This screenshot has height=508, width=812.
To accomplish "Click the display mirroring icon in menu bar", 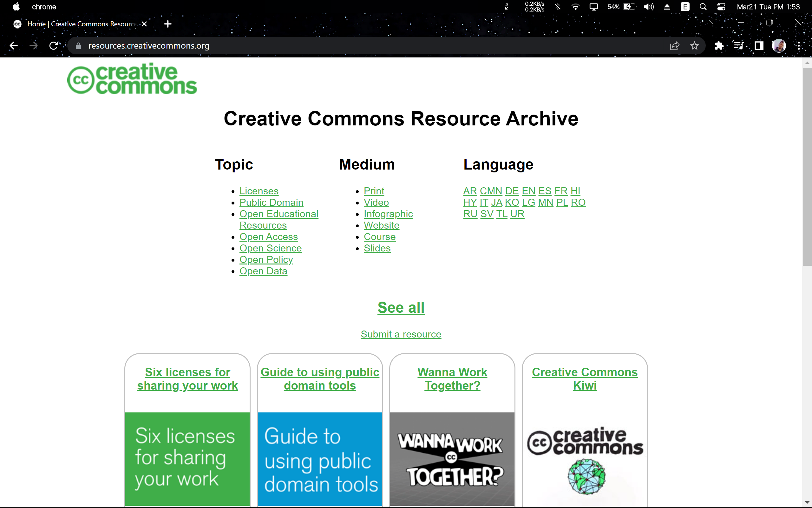I will pyautogui.click(x=593, y=7).
